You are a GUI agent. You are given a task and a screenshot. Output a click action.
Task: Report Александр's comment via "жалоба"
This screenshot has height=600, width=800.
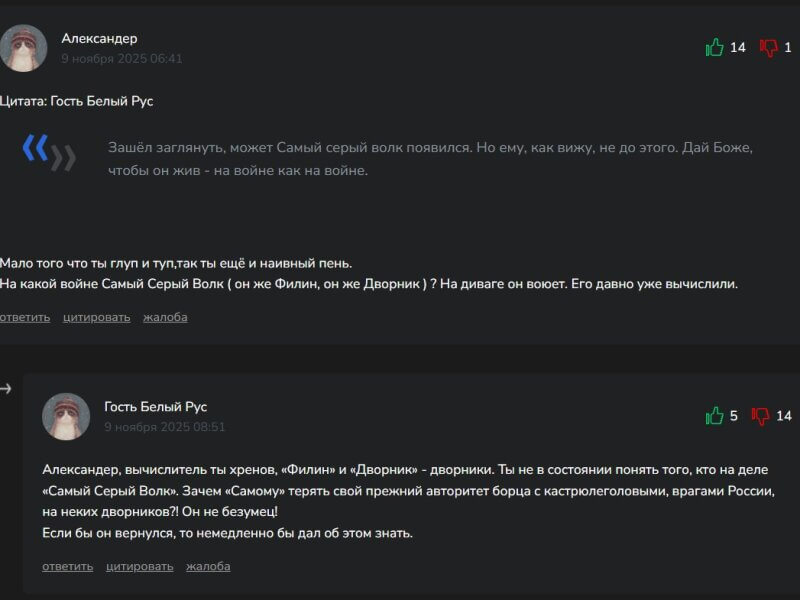pyautogui.click(x=165, y=317)
